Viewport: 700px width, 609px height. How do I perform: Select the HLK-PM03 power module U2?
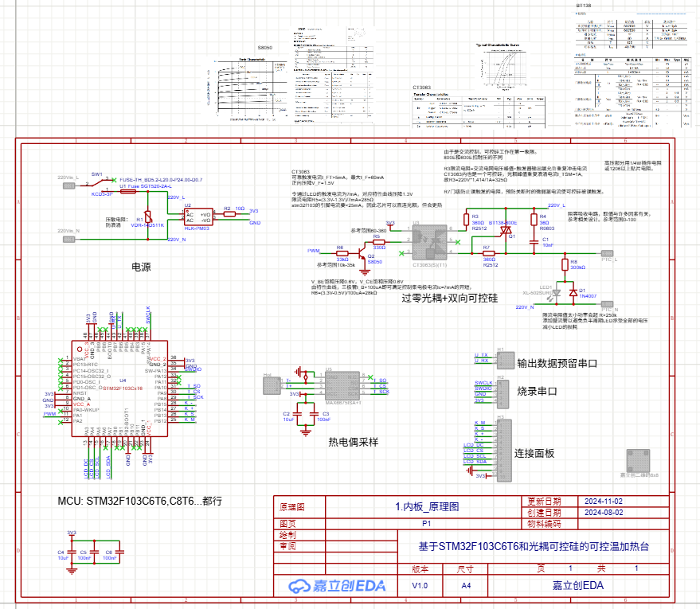[197, 218]
